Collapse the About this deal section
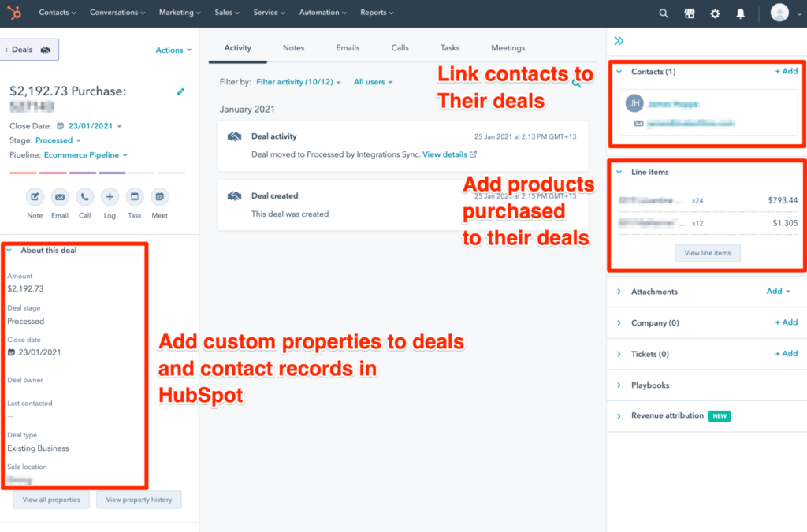807x532 pixels. 9,251
